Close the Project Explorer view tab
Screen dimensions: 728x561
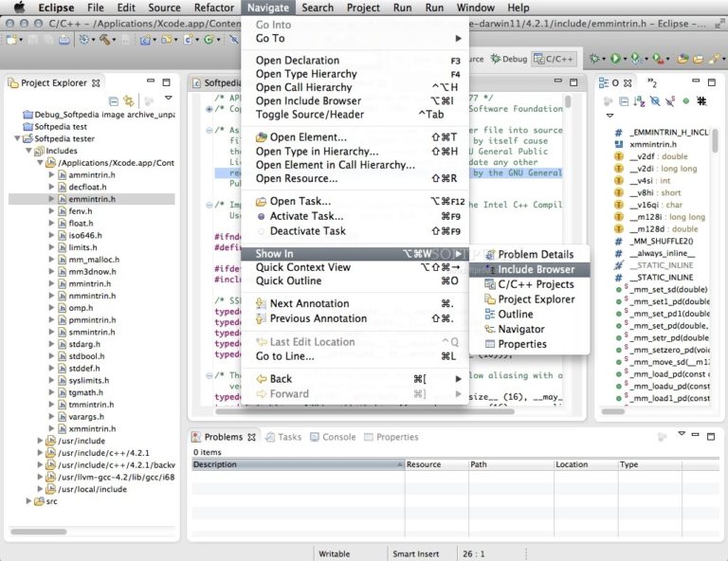[x=96, y=83]
